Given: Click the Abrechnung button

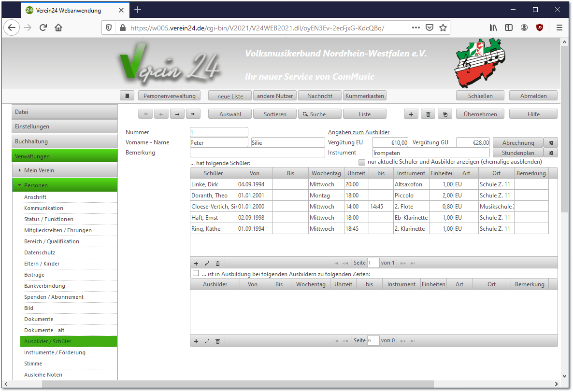Looking at the screenshot, I should (518, 143).
